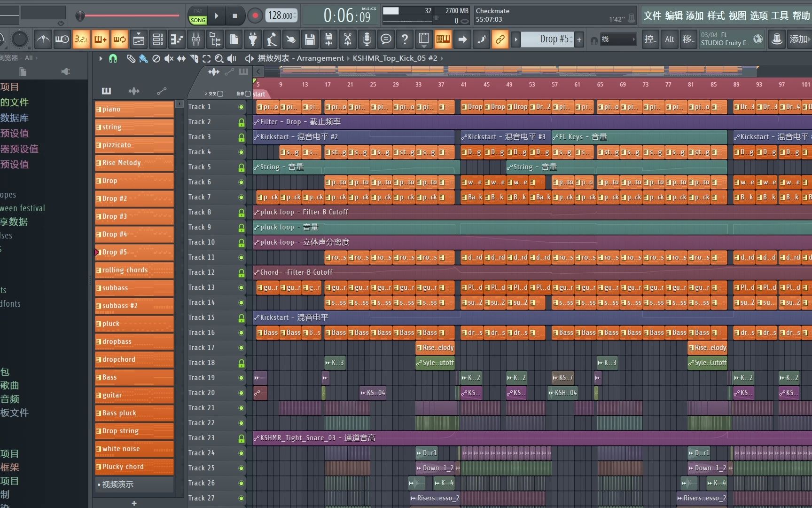
Task: Open the 工具 menu
Action: [x=780, y=16]
